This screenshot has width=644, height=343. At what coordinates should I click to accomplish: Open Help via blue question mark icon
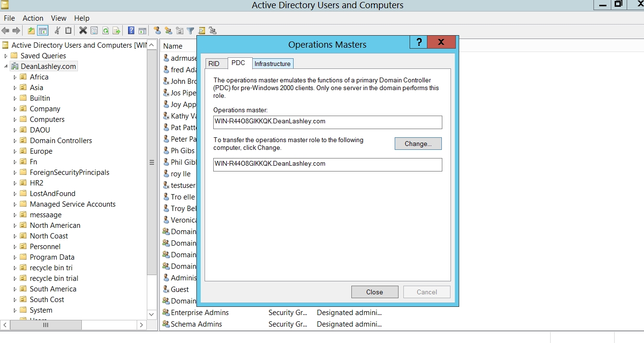click(x=131, y=31)
